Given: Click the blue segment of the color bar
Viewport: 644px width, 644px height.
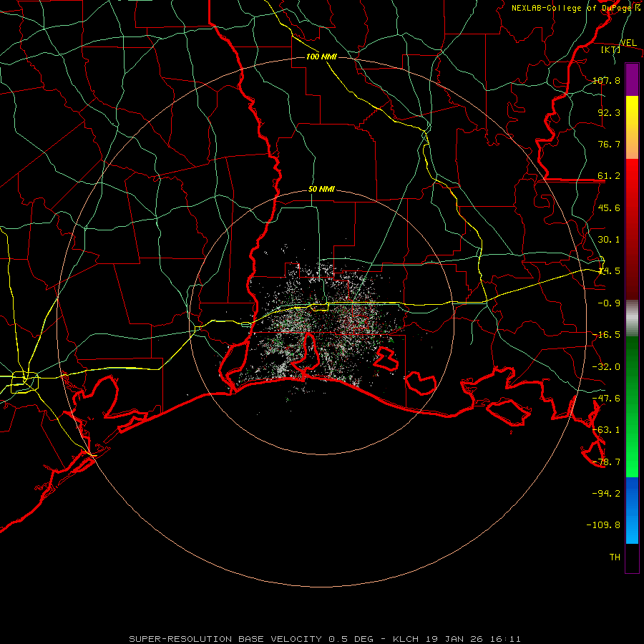Looking at the screenshot, I should [x=632, y=510].
